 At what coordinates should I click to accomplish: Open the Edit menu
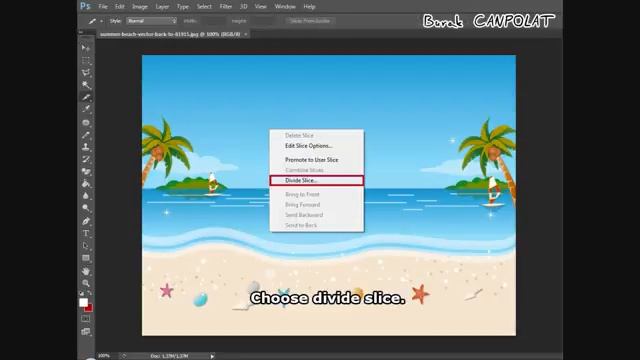click(x=120, y=7)
